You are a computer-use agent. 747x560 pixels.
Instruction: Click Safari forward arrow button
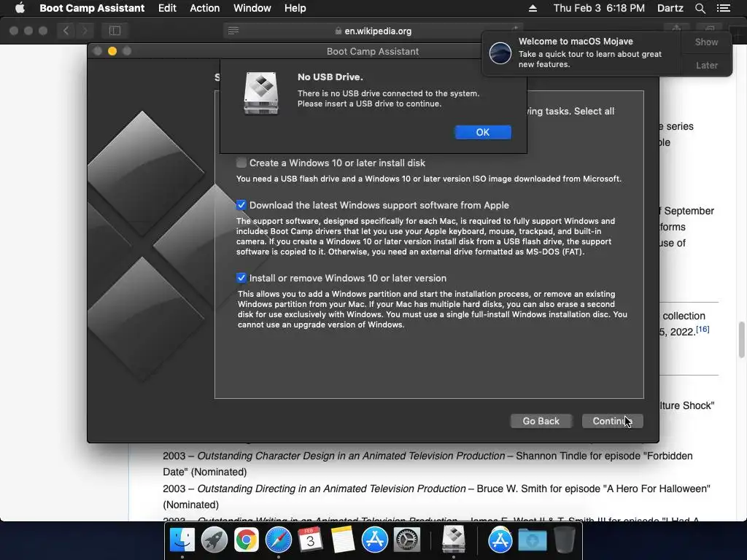(85, 31)
